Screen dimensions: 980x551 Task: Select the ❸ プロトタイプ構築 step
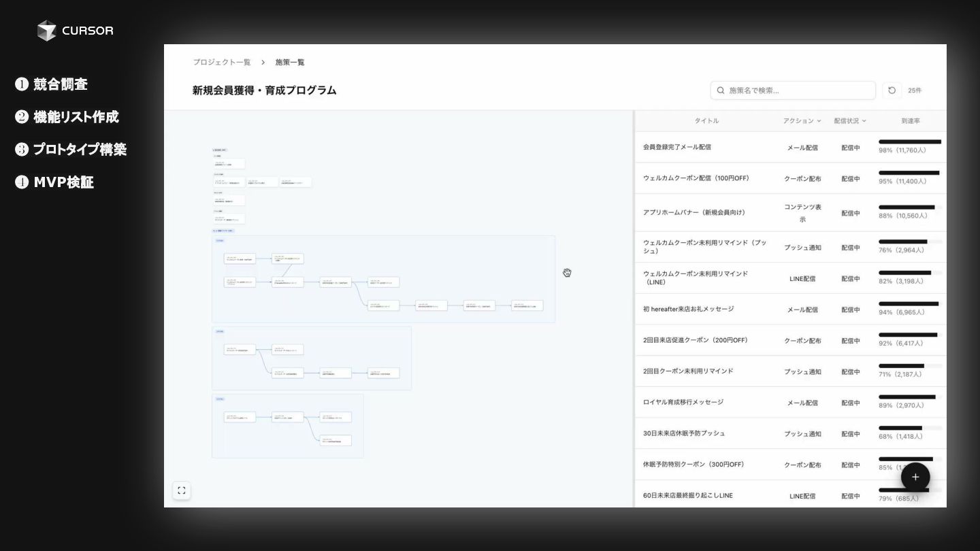tap(71, 150)
